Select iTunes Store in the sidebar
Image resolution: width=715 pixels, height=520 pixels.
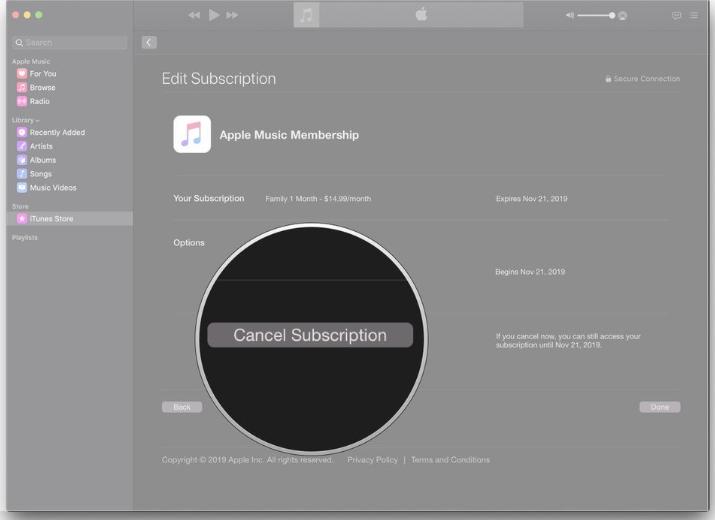(69, 218)
